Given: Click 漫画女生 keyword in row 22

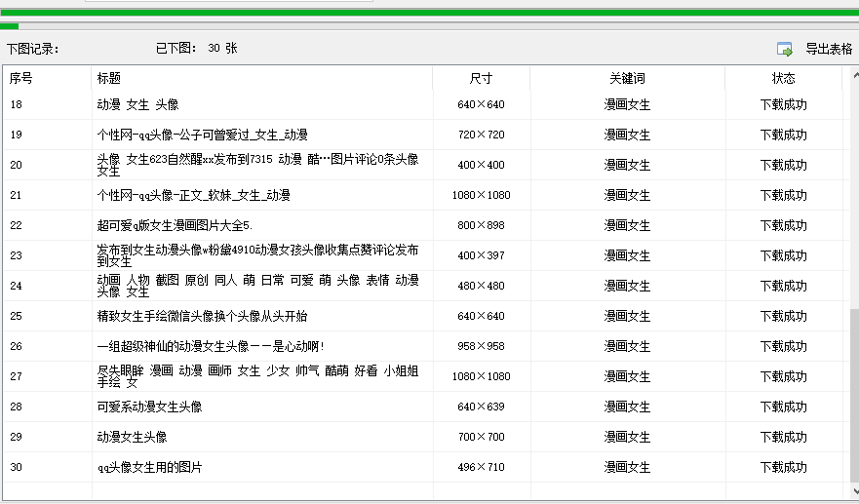Looking at the screenshot, I should [x=627, y=225].
